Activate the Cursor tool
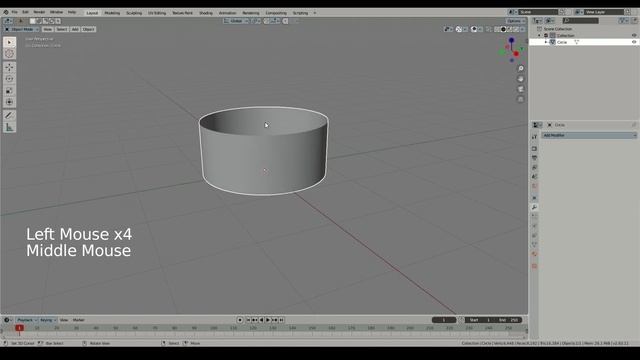This screenshot has width=640, height=360. pos(9,54)
